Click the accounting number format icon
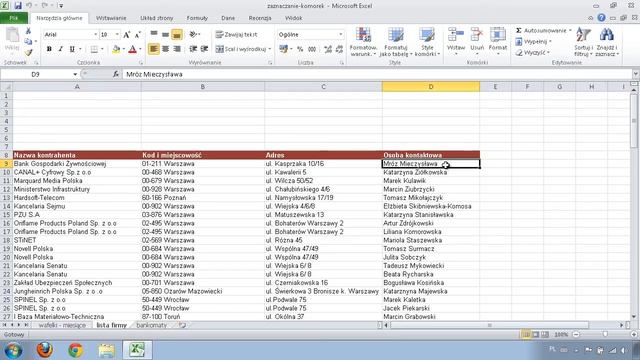 284,49
